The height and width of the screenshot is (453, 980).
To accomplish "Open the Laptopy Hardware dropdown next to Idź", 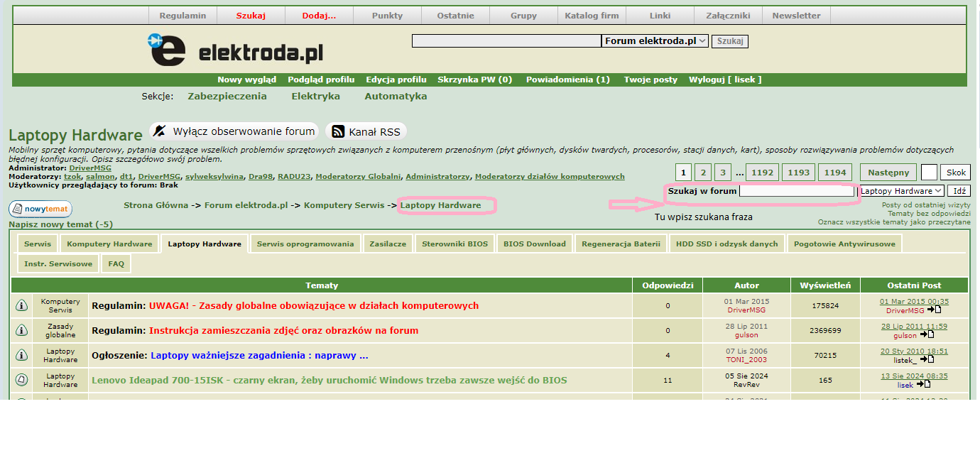I will pos(901,191).
